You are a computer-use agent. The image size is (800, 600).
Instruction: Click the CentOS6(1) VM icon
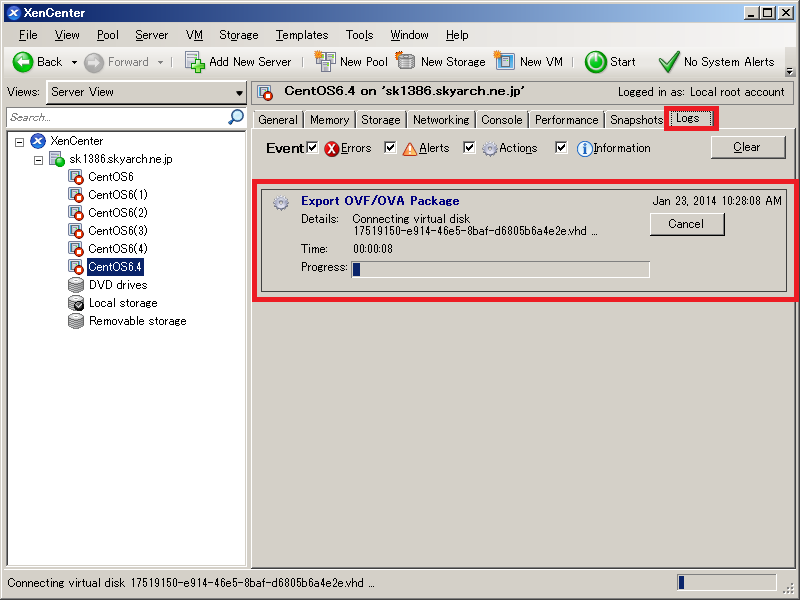point(76,195)
